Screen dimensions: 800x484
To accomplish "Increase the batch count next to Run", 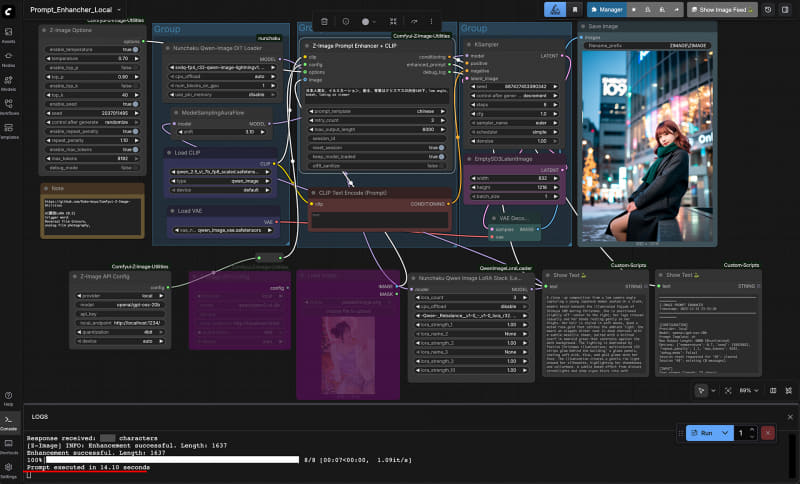I will coord(752,430).
